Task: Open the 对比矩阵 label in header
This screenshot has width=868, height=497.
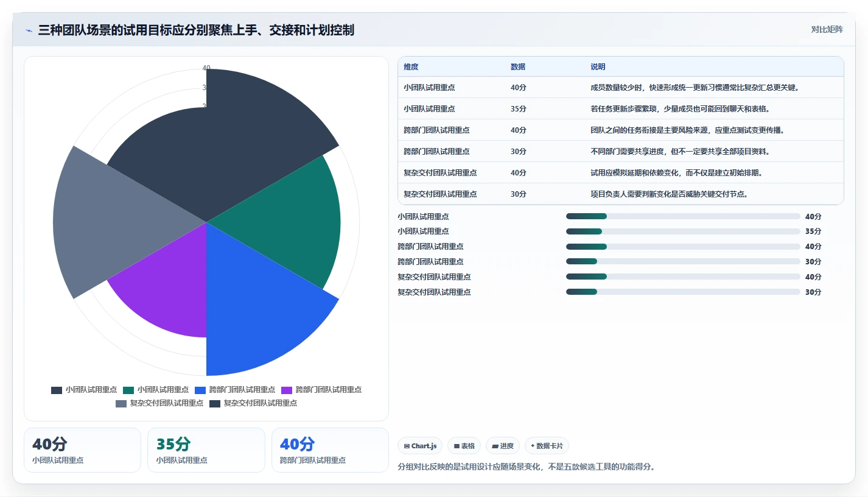Action: (827, 29)
